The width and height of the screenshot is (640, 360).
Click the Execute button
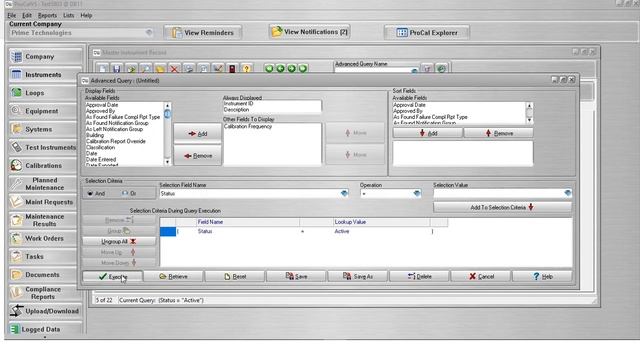pos(113,276)
